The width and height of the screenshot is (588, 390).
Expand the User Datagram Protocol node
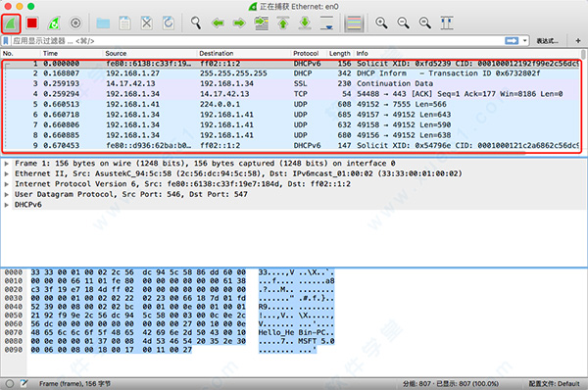click(x=7, y=194)
